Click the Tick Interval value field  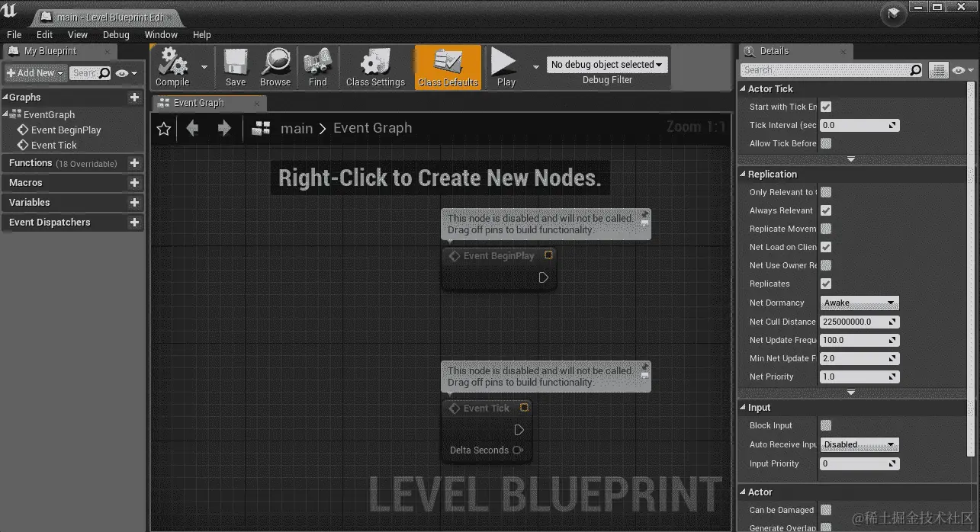tap(860, 125)
